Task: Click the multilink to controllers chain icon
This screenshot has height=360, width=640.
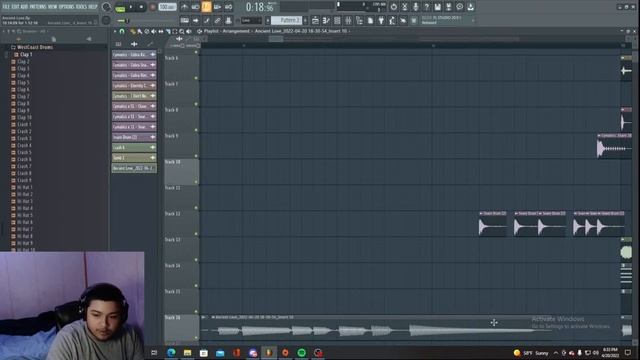Action: point(218,20)
